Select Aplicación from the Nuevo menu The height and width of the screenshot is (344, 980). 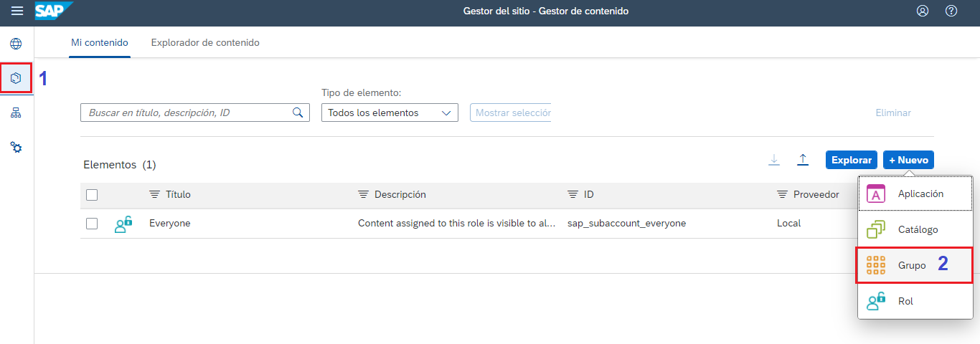[915, 194]
